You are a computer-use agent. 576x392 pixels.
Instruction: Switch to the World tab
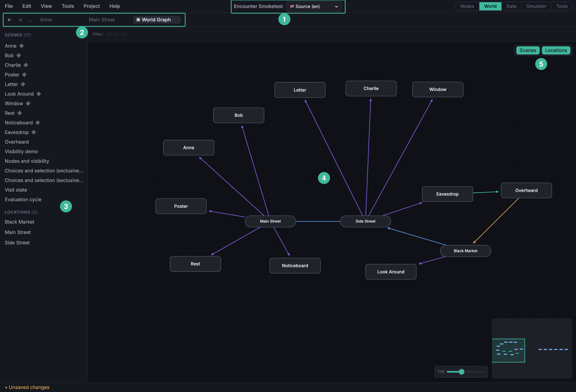490,6
